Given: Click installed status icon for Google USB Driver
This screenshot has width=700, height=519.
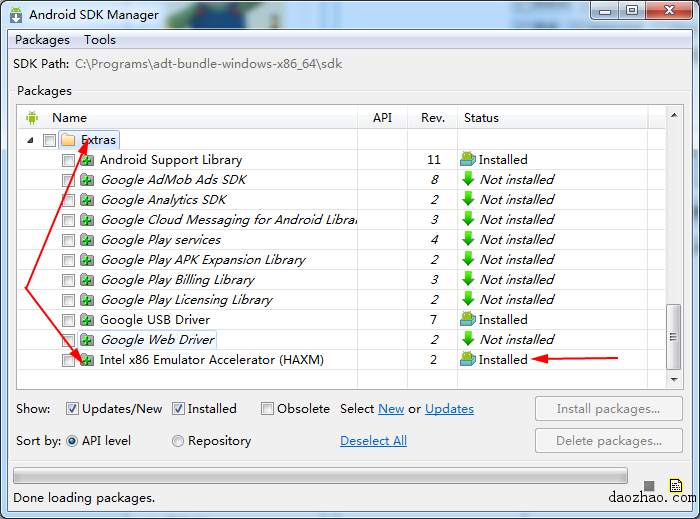Looking at the screenshot, I should click(x=468, y=320).
